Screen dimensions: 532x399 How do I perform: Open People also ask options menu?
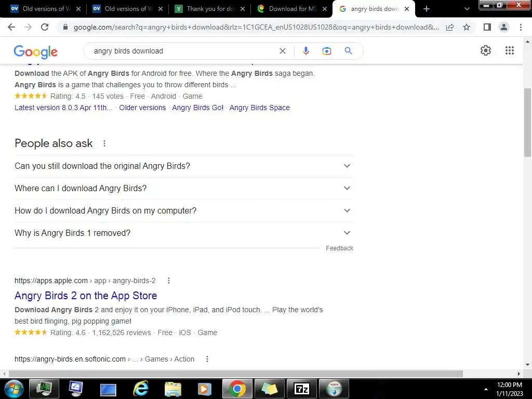[104, 143]
